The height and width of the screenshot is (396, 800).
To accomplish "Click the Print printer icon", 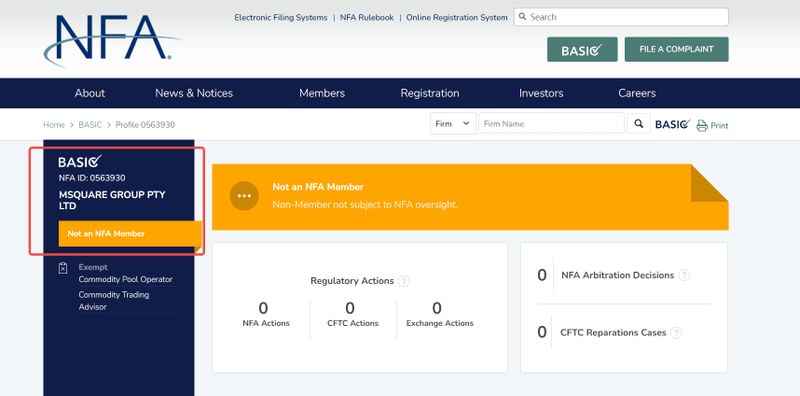I will (x=702, y=125).
